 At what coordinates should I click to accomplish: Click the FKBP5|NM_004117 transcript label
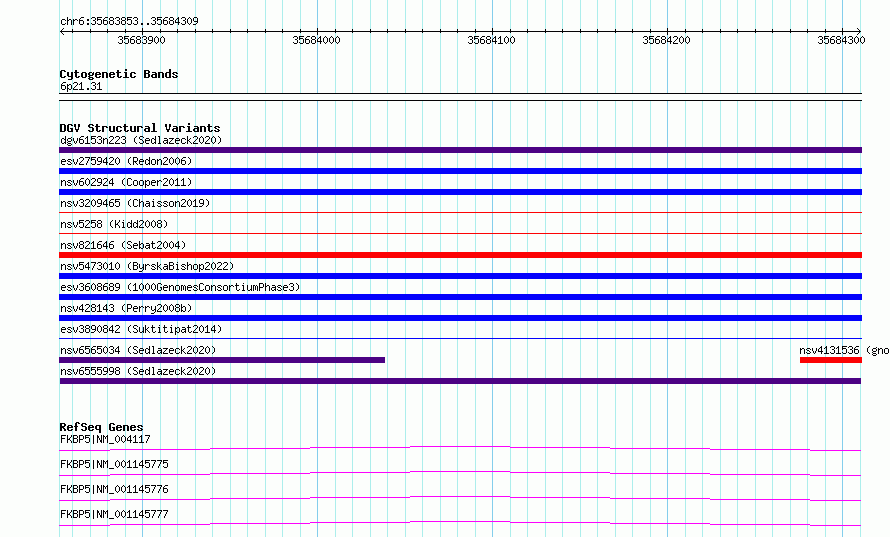click(x=105, y=439)
